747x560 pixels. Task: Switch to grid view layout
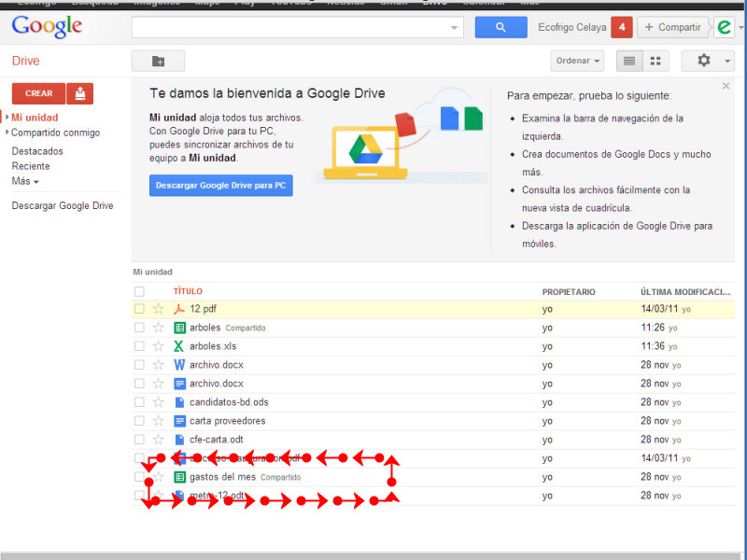[x=655, y=61]
